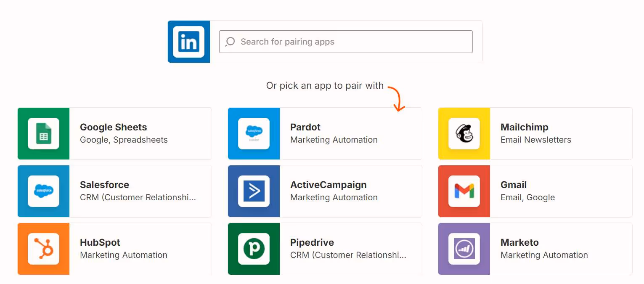Select the HubSpot sprocket icon
The width and height of the screenshot is (644, 284).
[43, 249]
